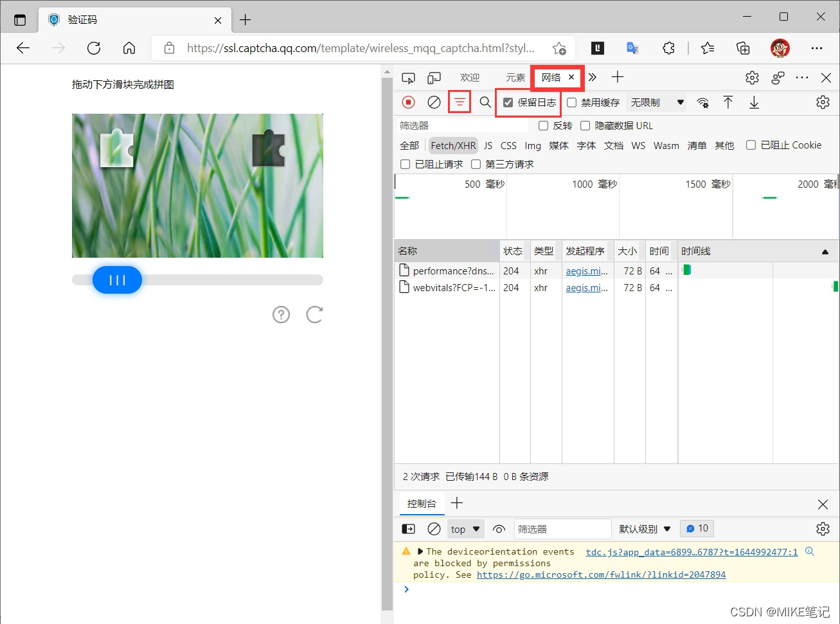
Task: Click the inspect element picker icon
Action: click(408, 78)
